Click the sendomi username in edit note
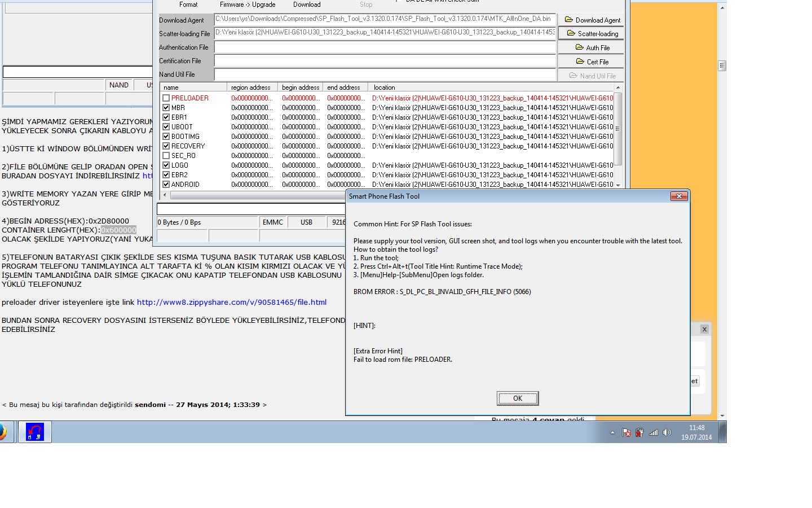The width and height of the screenshot is (812, 508). (151, 405)
